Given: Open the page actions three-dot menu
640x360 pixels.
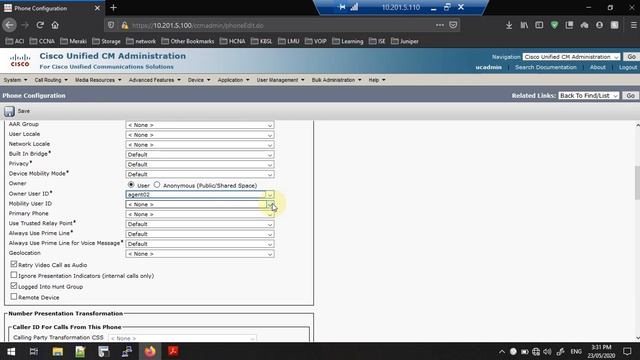Looking at the screenshot, I should [440, 25].
